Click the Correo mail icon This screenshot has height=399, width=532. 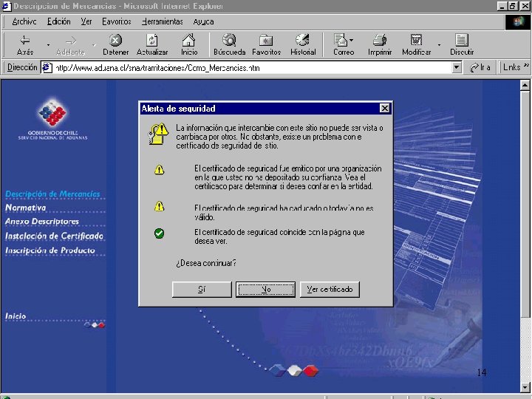tap(341, 40)
